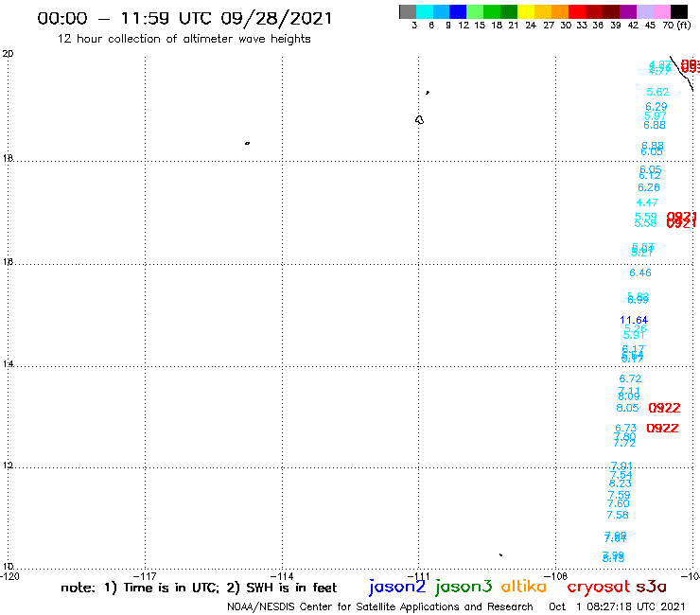This screenshot has width=700, height=615.
Task: Pick the orange swatch in the color bar
Action: click(560, 11)
